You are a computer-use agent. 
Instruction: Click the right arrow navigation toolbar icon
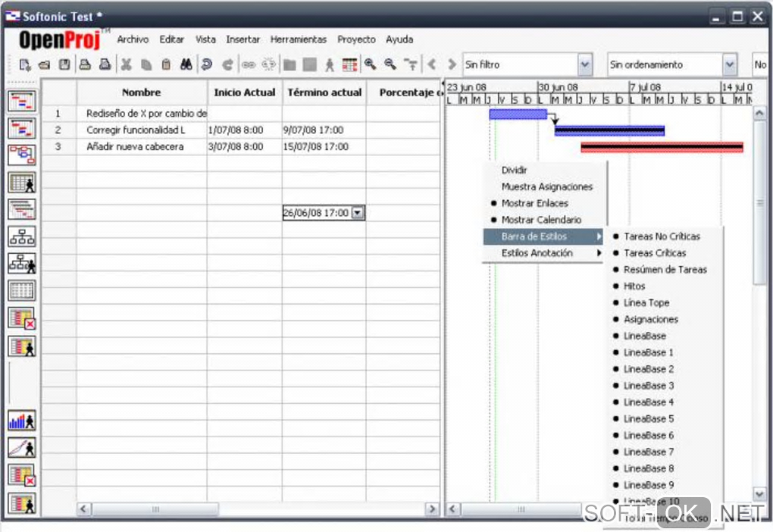tap(452, 64)
